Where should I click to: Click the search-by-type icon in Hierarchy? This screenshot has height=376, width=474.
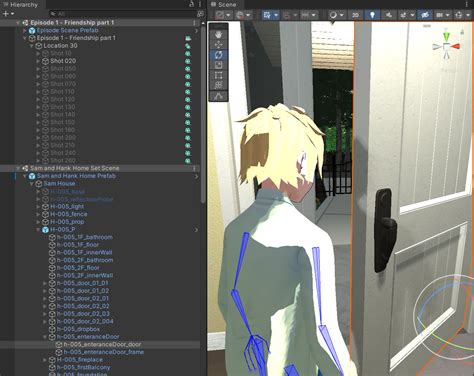(x=200, y=14)
